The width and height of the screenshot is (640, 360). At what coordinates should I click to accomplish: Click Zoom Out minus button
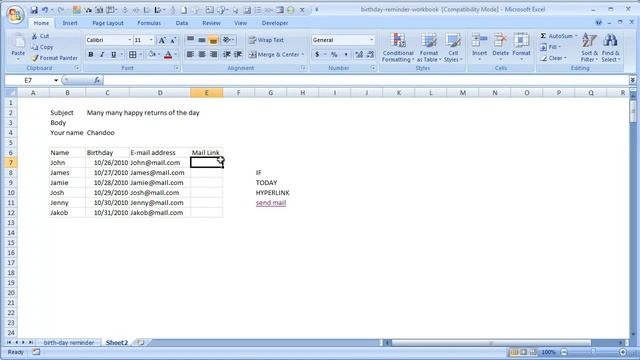click(x=564, y=352)
